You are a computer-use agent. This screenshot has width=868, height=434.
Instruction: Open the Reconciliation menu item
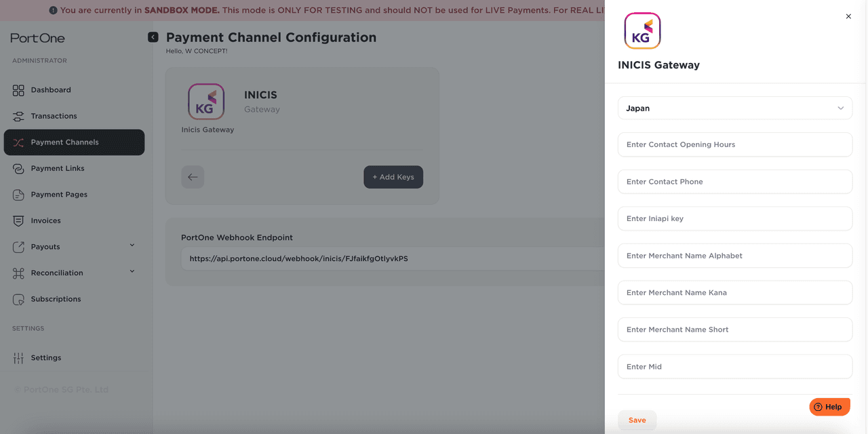(x=57, y=273)
